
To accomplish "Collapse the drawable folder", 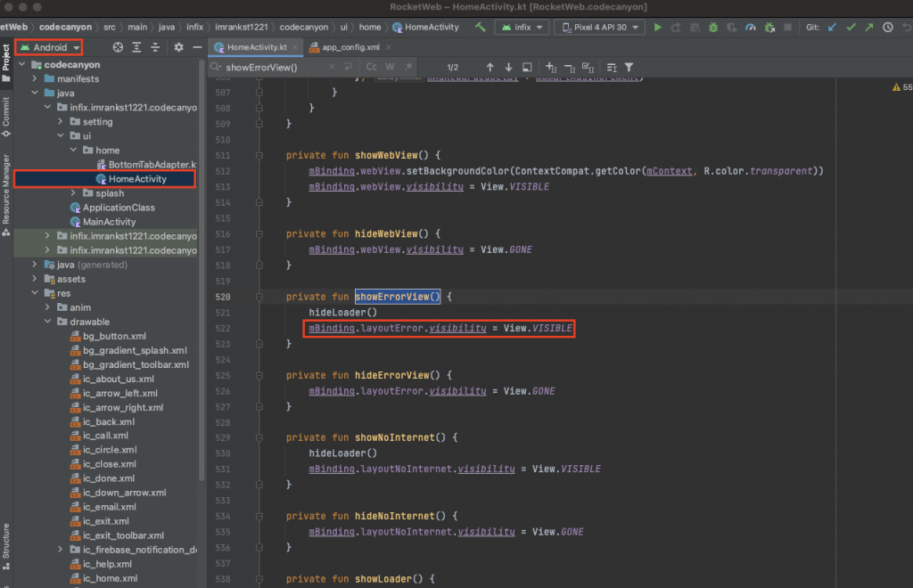I will [x=48, y=322].
